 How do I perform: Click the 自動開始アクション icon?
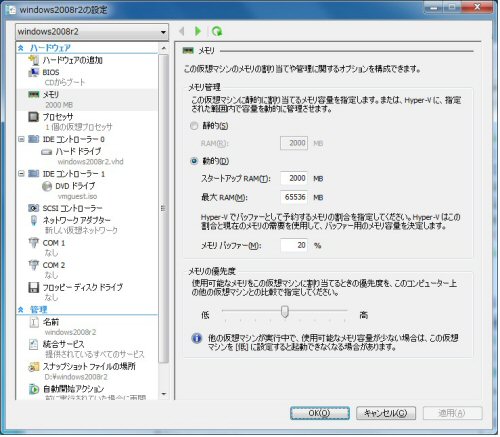click(33, 389)
